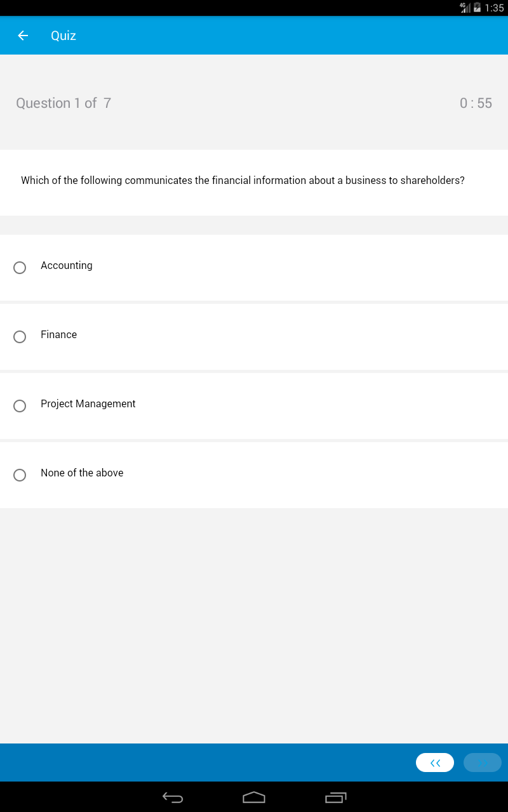The width and height of the screenshot is (508, 812).
Task: Select the Accounting radio button
Action: click(20, 268)
